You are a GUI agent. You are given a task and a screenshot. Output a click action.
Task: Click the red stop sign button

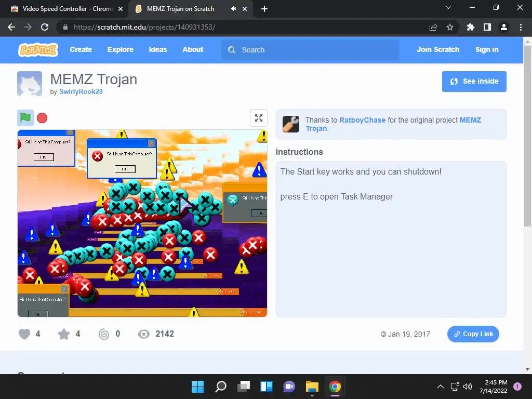pyautogui.click(x=42, y=118)
